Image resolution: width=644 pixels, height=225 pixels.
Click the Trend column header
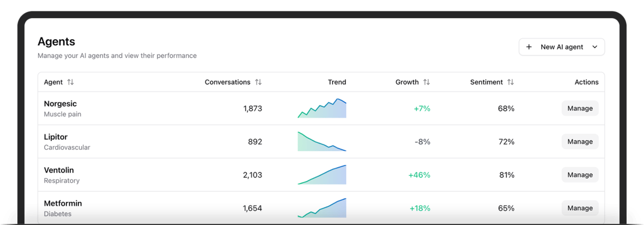pos(336,82)
